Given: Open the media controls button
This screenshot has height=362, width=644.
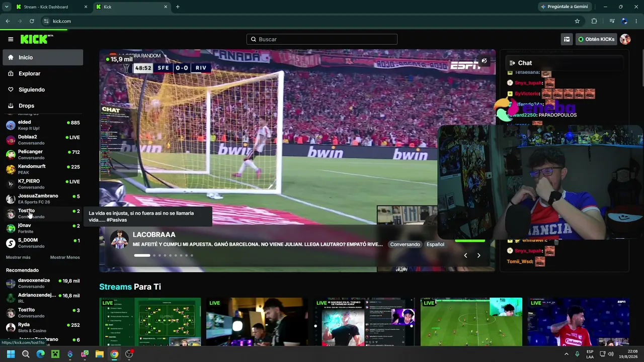Looking at the screenshot, I should coord(612,21).
